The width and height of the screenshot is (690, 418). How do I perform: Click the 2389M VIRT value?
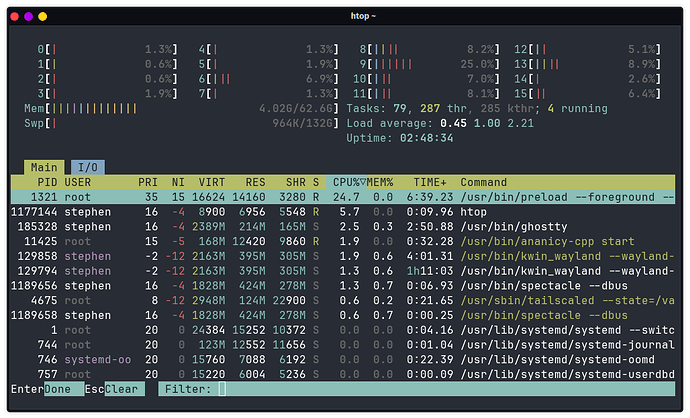click(208, 227)
